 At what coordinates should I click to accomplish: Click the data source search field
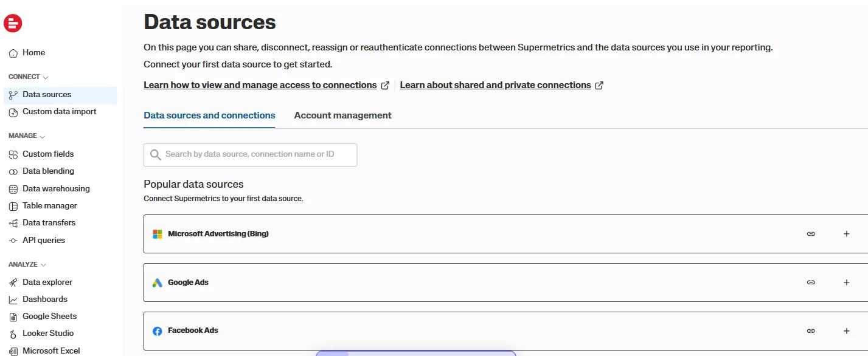251,154
